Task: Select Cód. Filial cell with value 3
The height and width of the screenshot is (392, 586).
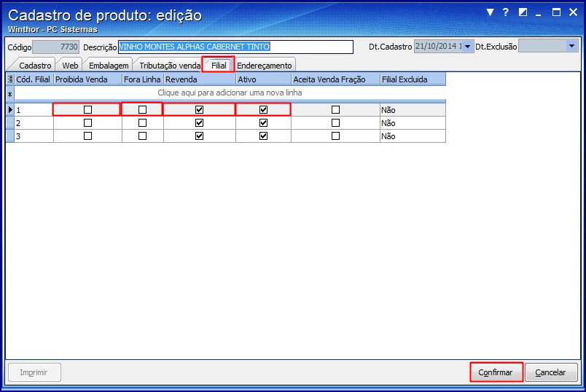Action: coord(34,136)
